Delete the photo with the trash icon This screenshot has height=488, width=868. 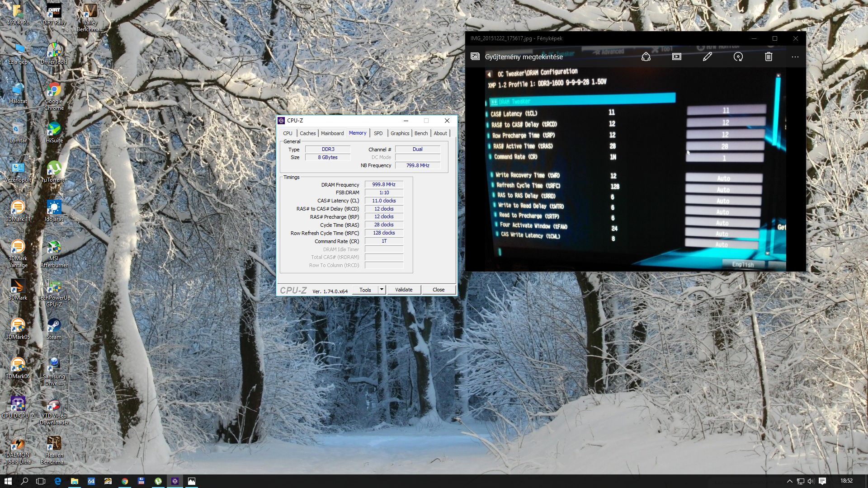point(769,56)
